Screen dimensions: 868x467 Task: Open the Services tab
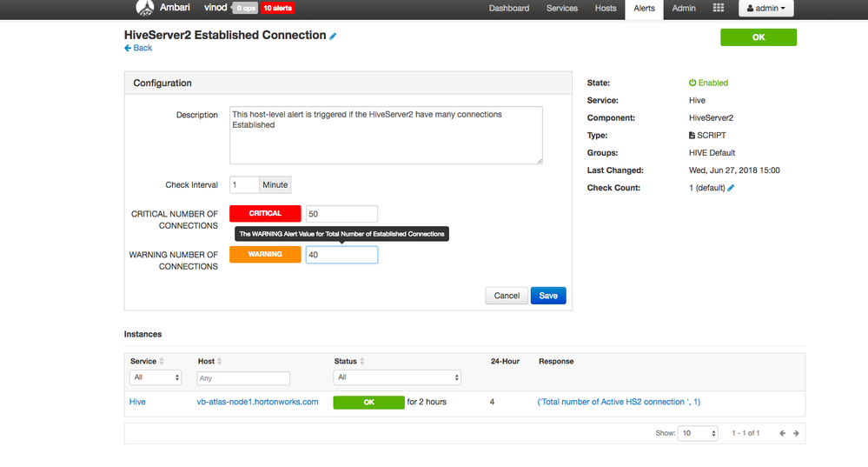pos(562,9)
